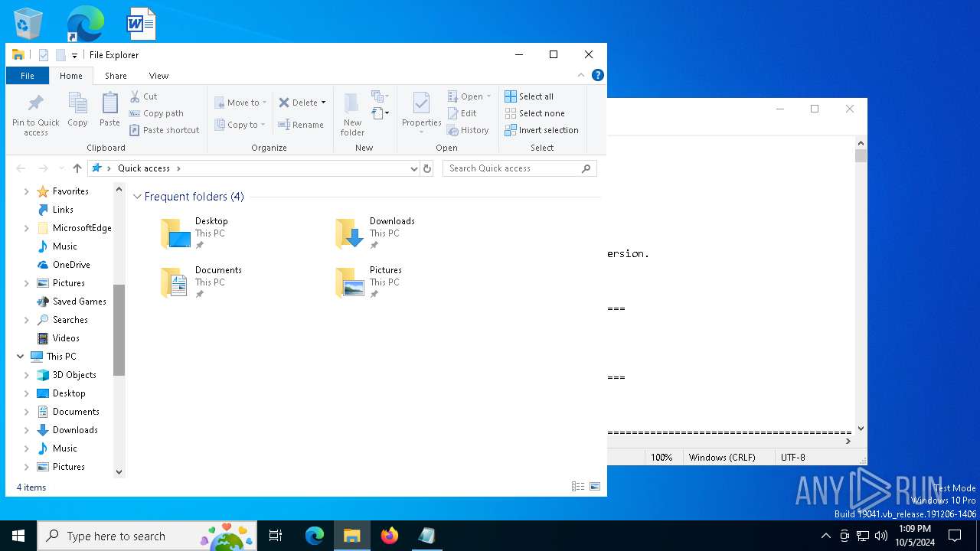
Task: Switch to the Share ribbon tab
Action: point(116,76)
